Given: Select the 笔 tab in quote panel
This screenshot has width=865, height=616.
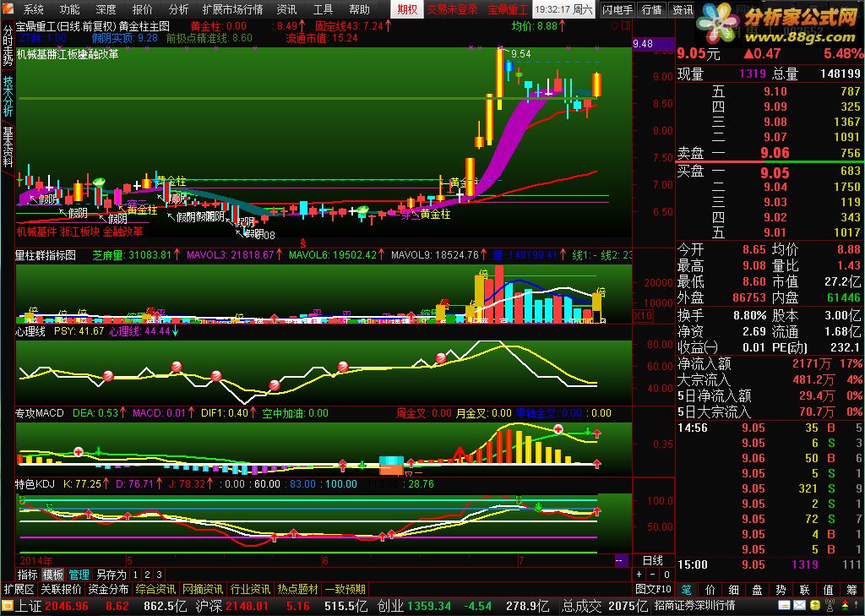Looking at the screenshot, I should coord(687,590).
